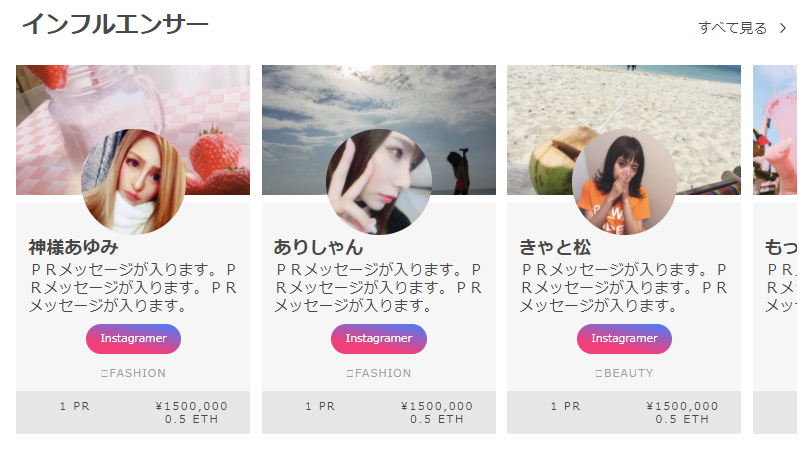
Task: Open the partially visible fourth influencer card
Action: [x=775, y=249]
